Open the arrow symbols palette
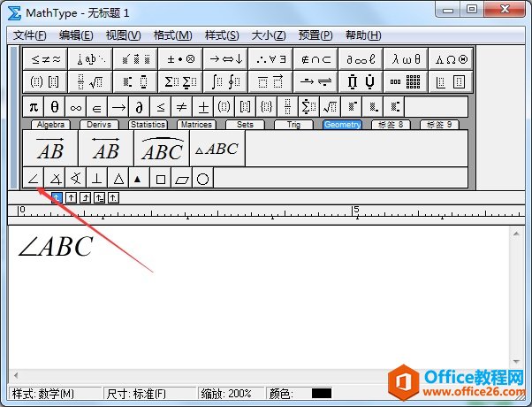 pos(225,59)
